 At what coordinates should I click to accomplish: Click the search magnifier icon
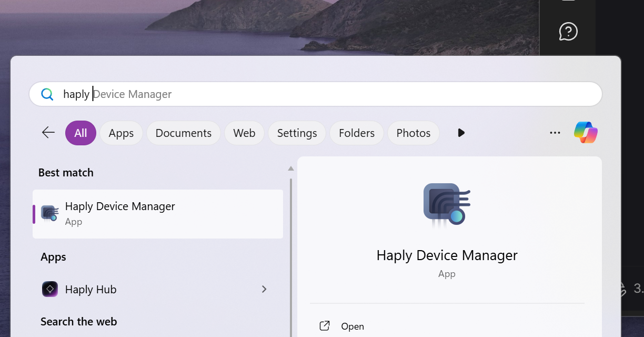(x=47, y=94)
